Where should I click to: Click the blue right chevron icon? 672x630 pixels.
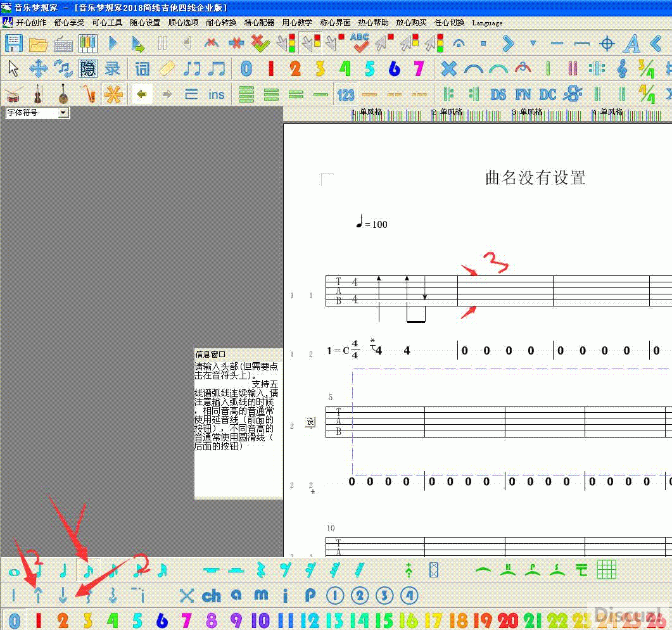point(508,43)
